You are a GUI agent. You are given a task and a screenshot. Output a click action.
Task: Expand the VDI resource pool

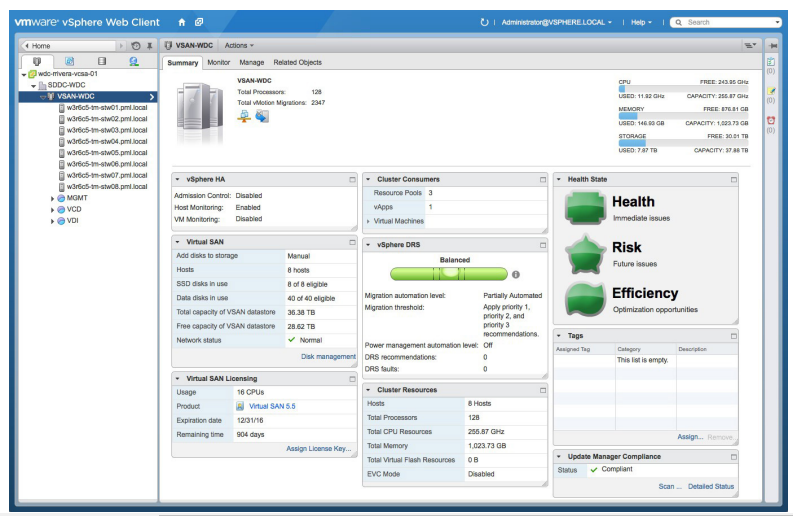click(52, 221)
